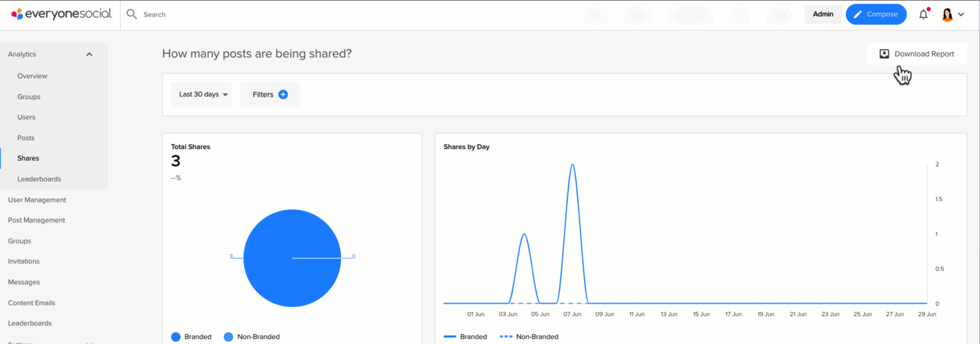This screenshot has height=344, width=980.
Task: Select Shares in the sidebar
Action: point(28,158)
